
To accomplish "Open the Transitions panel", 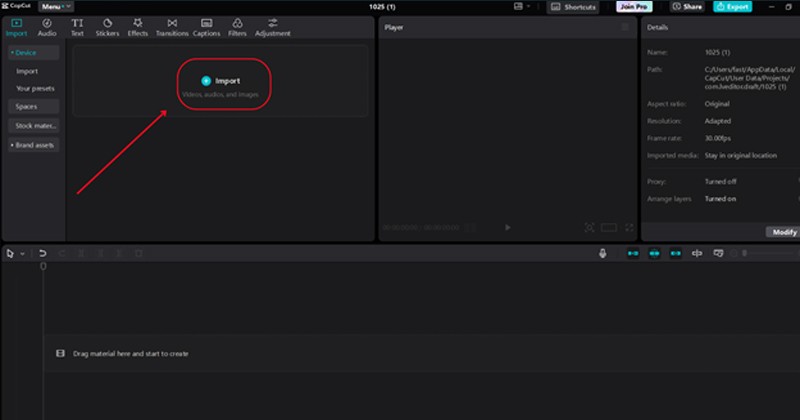I will click(172, 27).
